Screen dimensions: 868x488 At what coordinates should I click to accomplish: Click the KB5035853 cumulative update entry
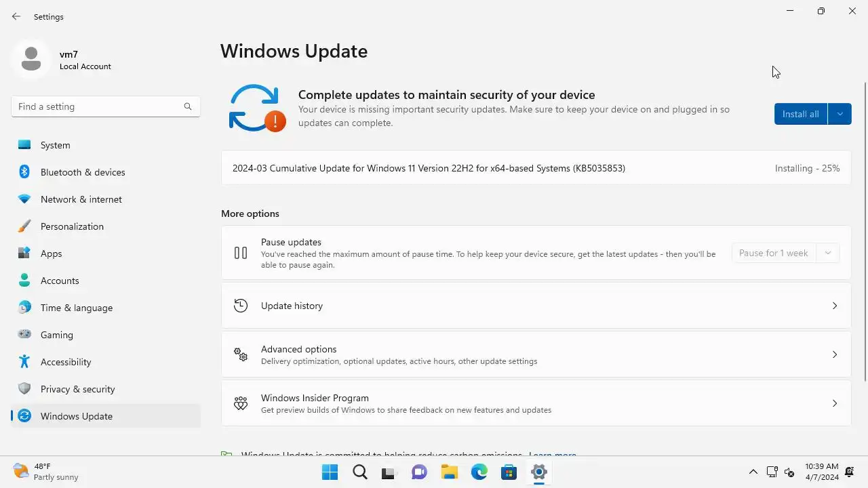click(x=536, y=168)
